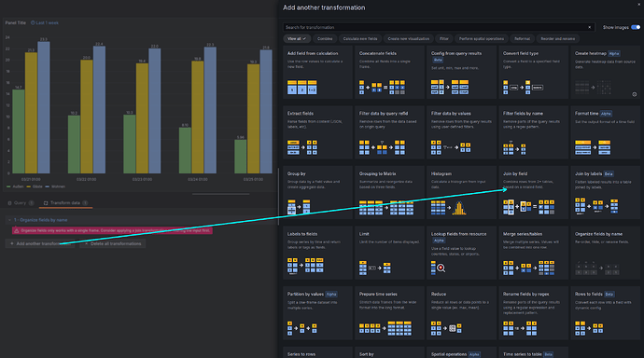
Task: Open the Last 1 week time override
Action: click(x=45, y=23)
